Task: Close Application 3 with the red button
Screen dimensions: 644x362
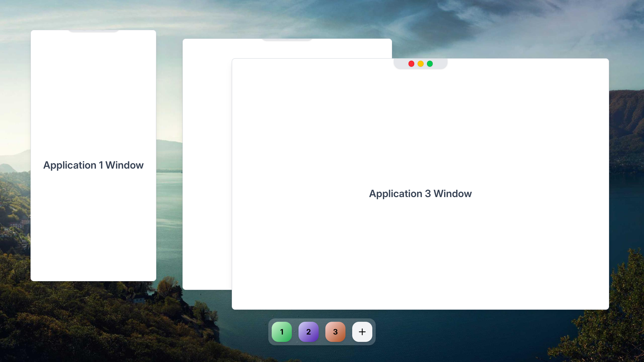Action: pos(411,64)
